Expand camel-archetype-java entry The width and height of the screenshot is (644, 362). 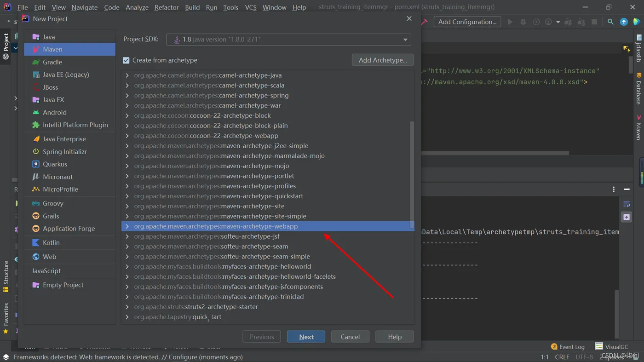tap(127, 75)
